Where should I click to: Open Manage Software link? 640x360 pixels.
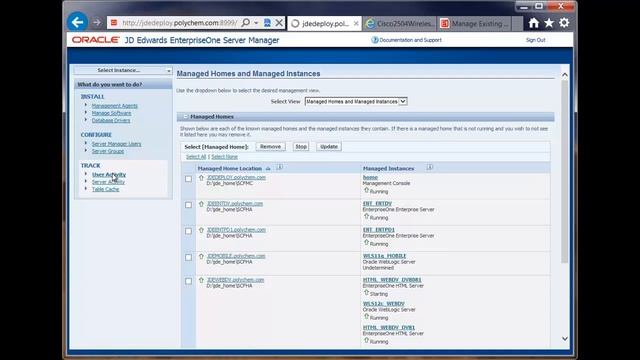111,113
